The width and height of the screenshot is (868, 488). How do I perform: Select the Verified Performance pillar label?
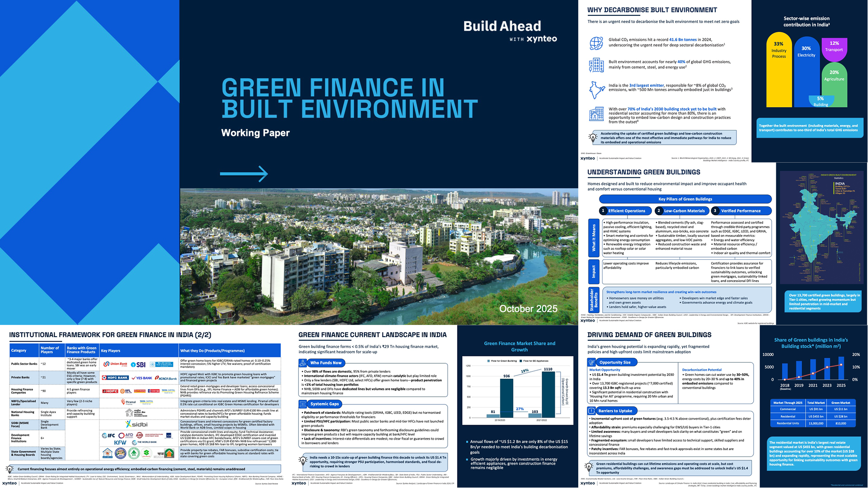pos(741,211)
